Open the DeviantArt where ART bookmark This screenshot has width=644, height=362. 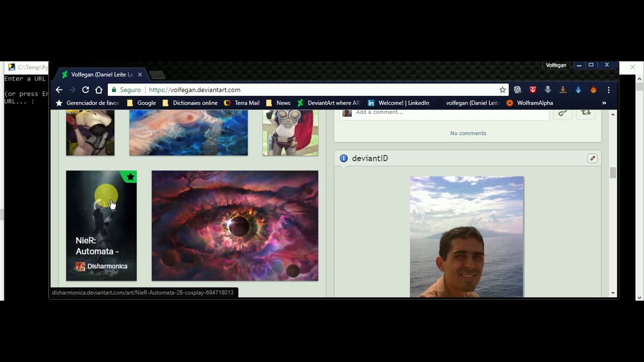(x=329, y=103)
